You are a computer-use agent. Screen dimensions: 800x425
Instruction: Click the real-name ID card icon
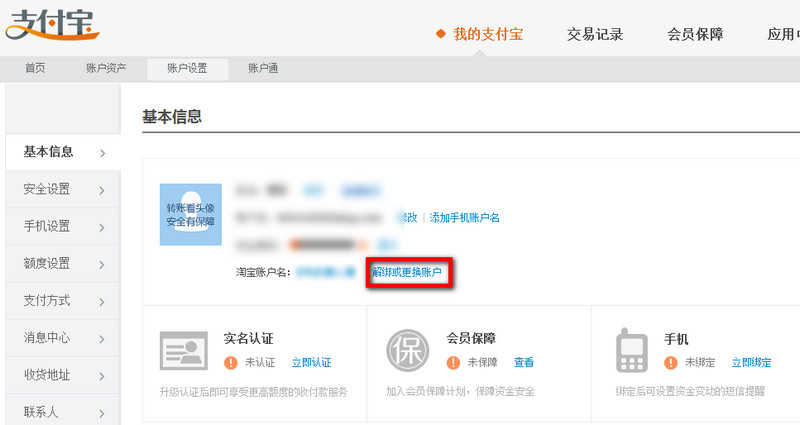[x=183, y=350]
